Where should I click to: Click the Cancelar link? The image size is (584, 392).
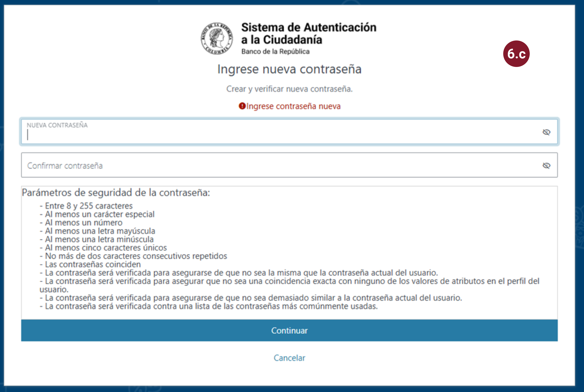click(289, 358)
